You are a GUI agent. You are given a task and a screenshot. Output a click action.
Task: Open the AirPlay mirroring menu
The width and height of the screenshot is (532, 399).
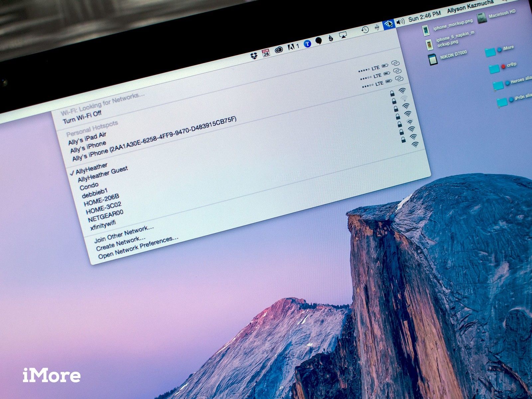click(343, 35)
